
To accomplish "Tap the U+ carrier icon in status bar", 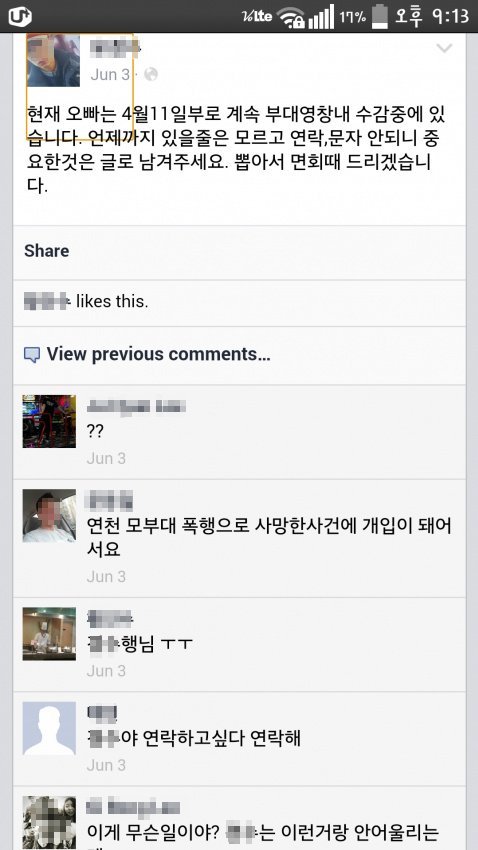I will pyautogui.click(x=20, y=16).
